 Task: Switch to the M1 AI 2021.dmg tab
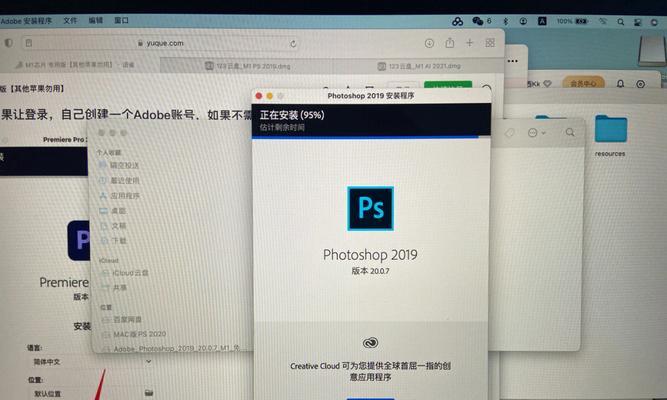[419, 66]
